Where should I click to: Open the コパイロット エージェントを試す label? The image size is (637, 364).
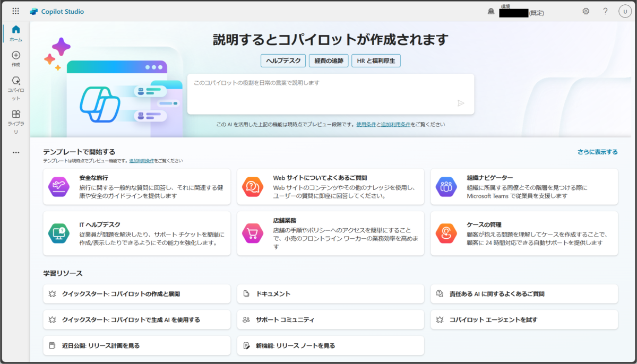pyautogui.click(x=493, y=319)
